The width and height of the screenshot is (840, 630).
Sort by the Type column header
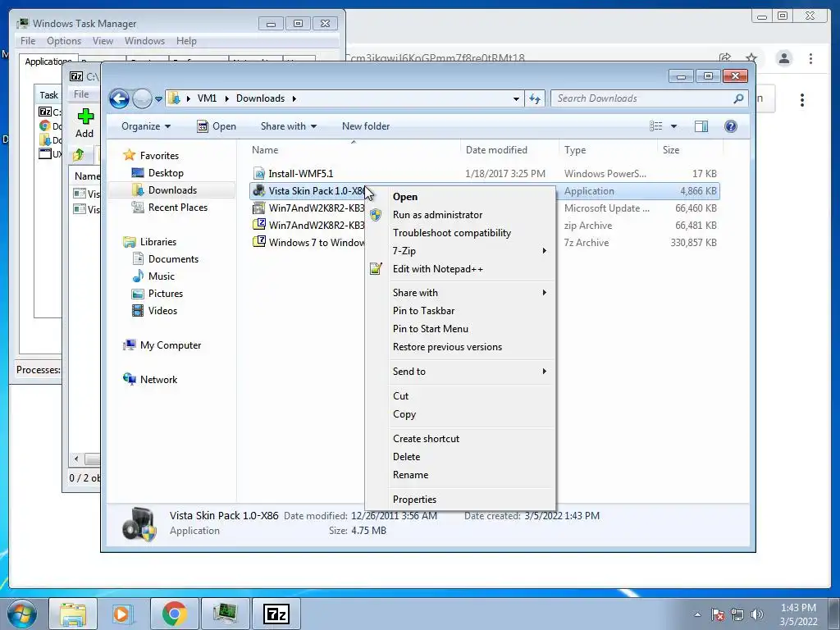click(x=608, y=150)
